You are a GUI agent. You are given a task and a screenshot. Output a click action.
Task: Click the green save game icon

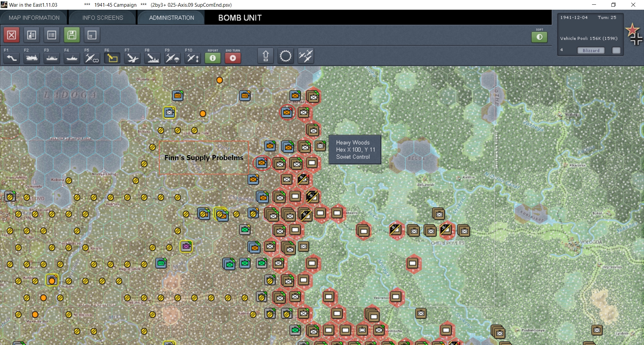click(72, 35)
